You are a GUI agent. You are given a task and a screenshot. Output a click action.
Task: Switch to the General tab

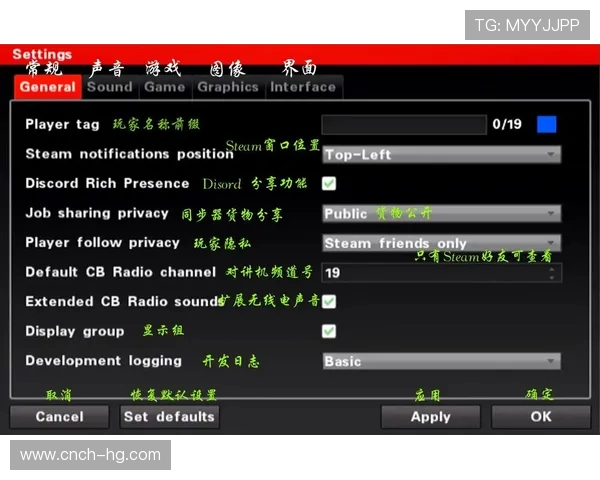pos(47,87)
